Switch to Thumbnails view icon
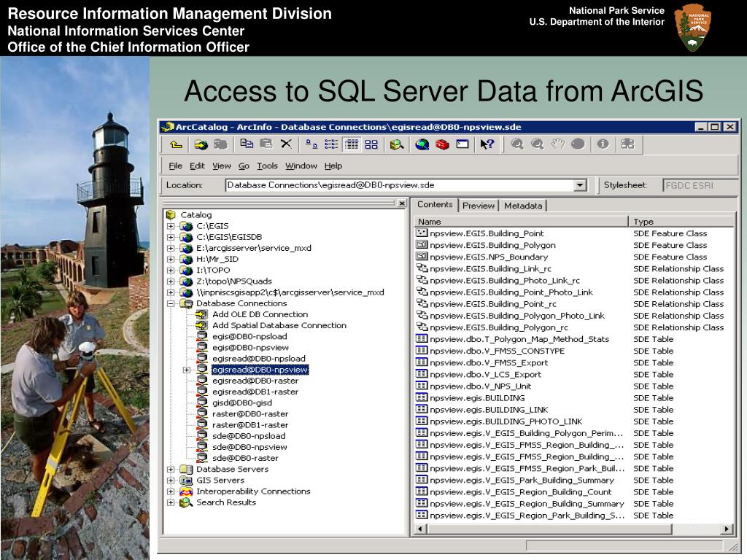 pos(371,144)
